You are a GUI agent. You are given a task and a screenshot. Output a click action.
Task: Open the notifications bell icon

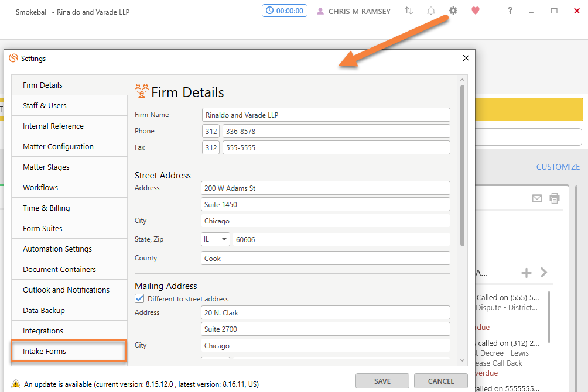(431, 11)
